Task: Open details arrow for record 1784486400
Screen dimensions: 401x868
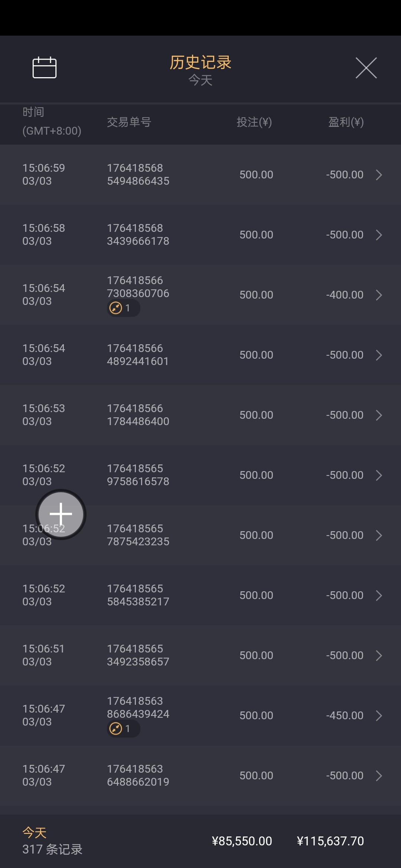Action: point(379,415)
